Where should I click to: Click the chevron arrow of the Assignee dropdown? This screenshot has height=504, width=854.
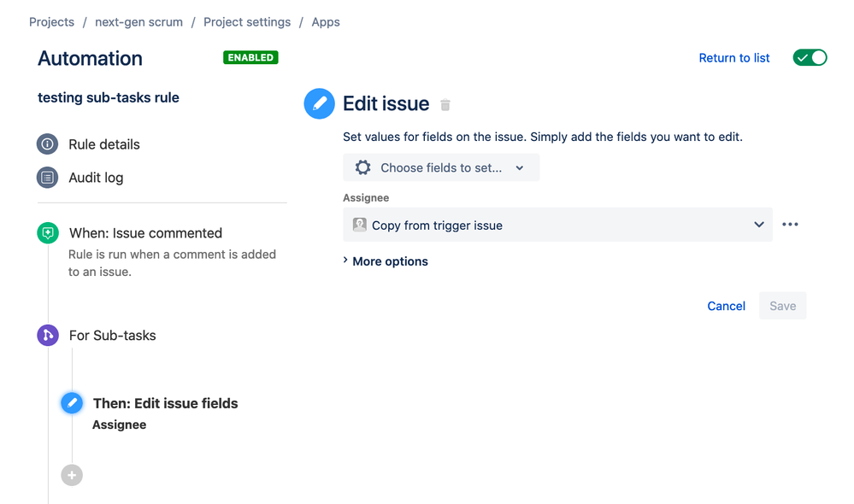(759, 225)
